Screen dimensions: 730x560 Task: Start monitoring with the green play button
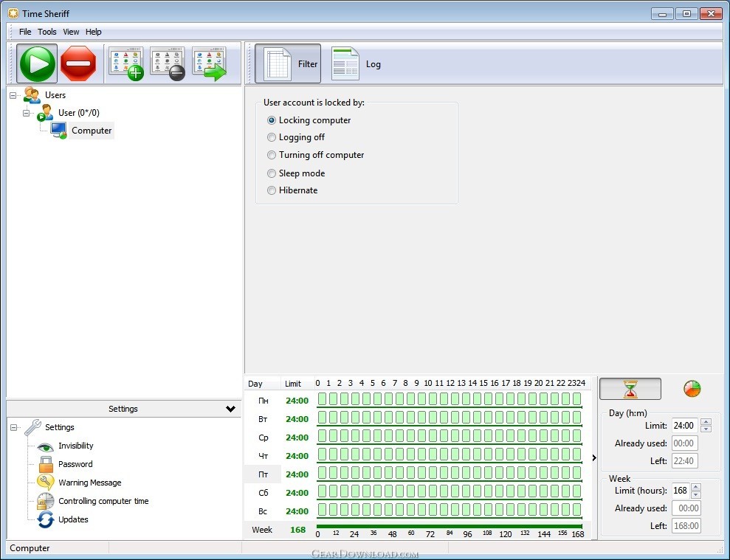click(37, 63)
